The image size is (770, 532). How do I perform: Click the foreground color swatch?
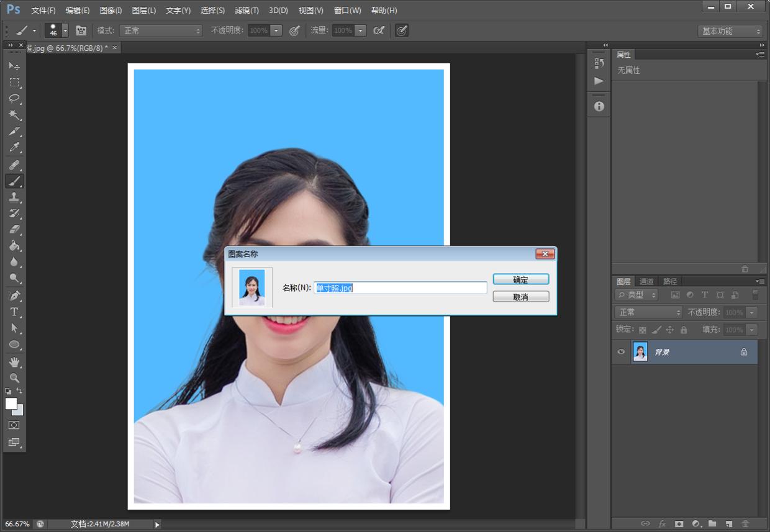tap(11, 404)
